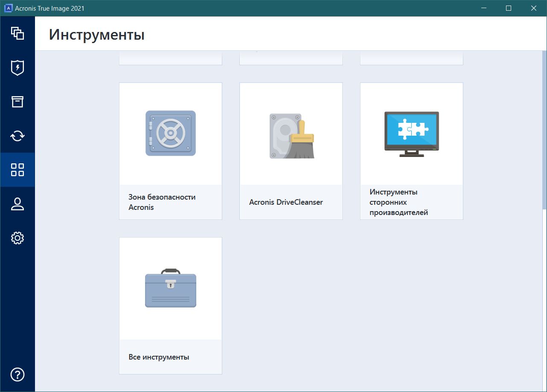Maximize the Acronis True Image window

[509, 8]
